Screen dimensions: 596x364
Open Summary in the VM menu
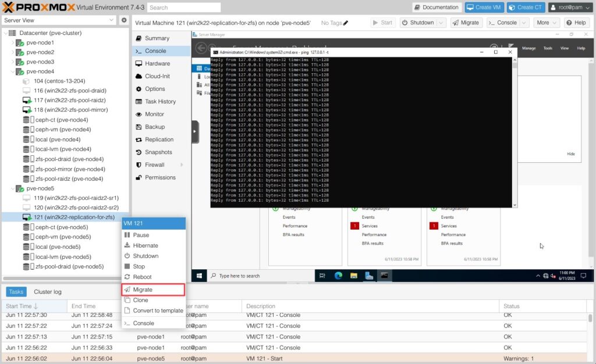click(x=157, y=38)
